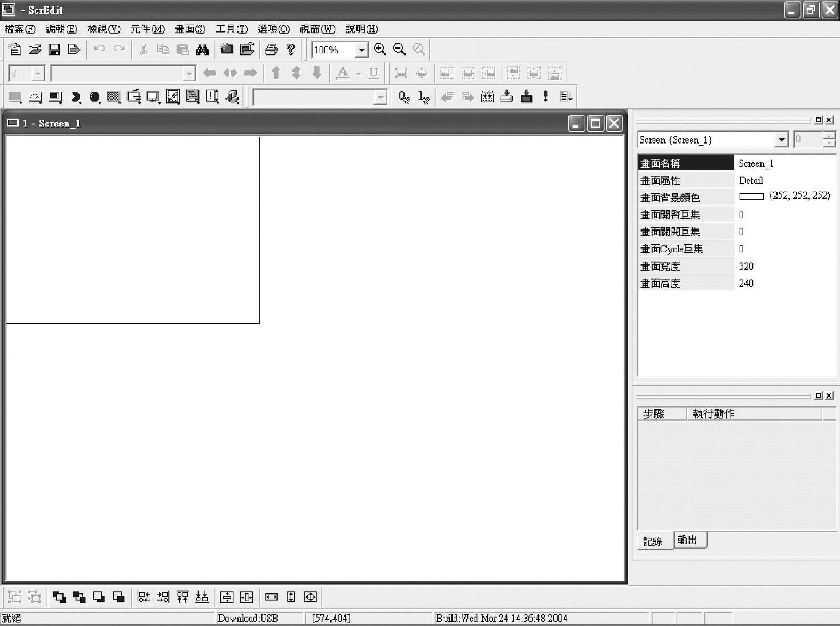The image size is (840, 626).
Task: Select the pie-shaped element tool
Action: pos(75,97)
